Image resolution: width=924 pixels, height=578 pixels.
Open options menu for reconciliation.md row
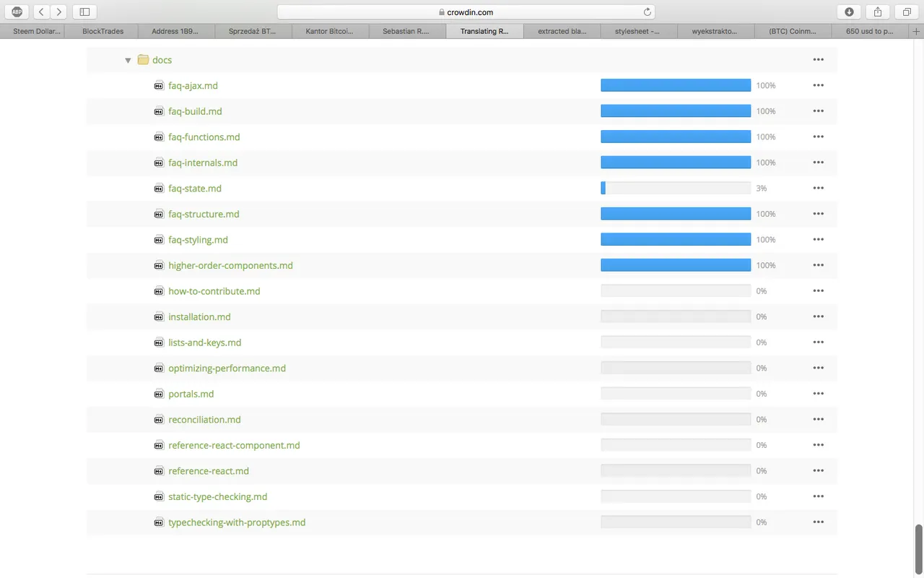pos(818,419)
